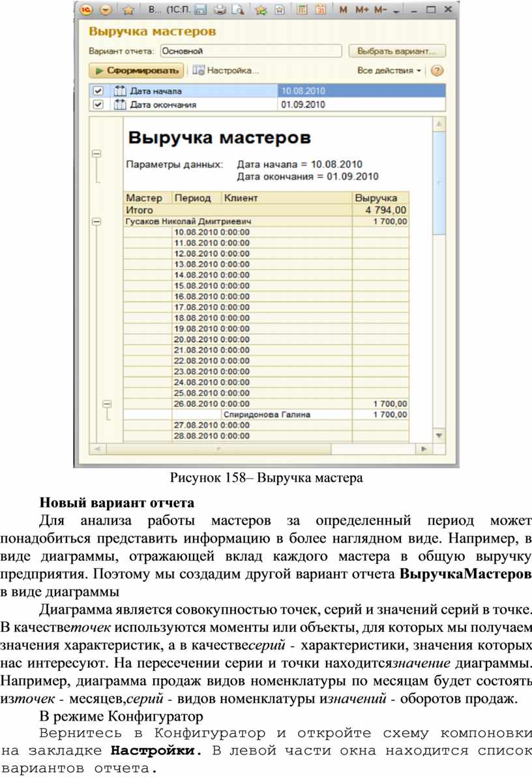
Task: Click the Favorites star icon
Action: coord(128,10)
